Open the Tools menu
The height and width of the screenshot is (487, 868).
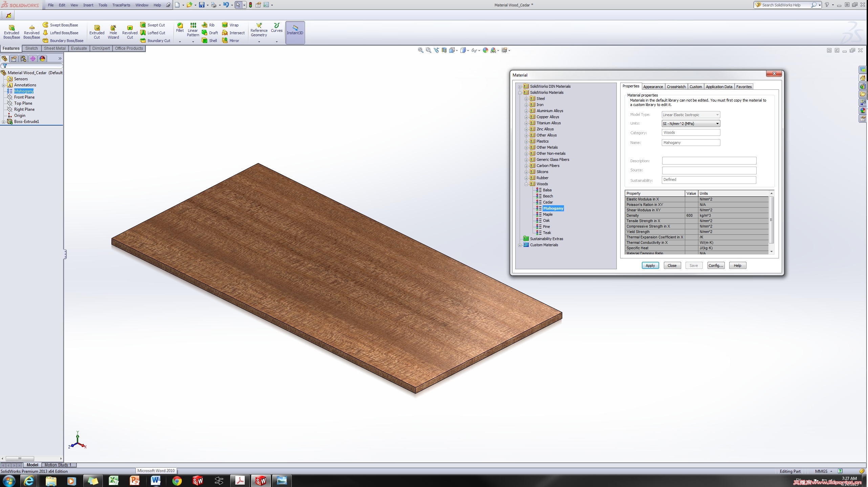pyautogui.click(x=103, y=5)
